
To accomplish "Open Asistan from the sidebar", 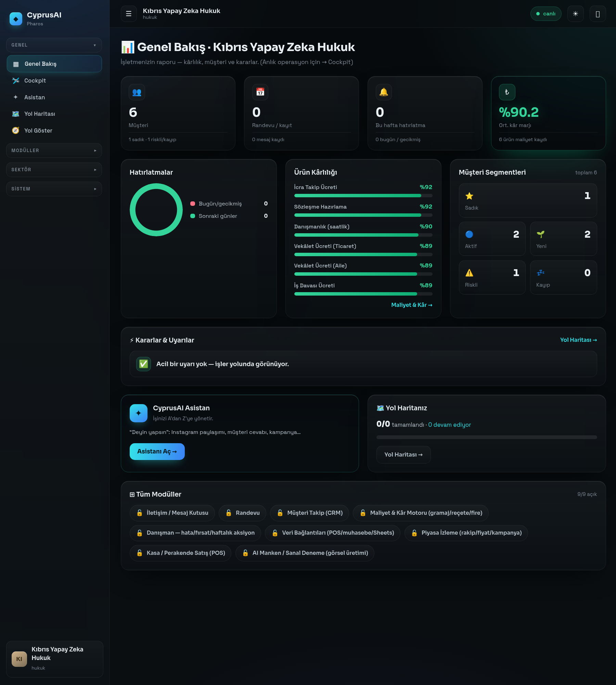I will (x=54, y=97).
